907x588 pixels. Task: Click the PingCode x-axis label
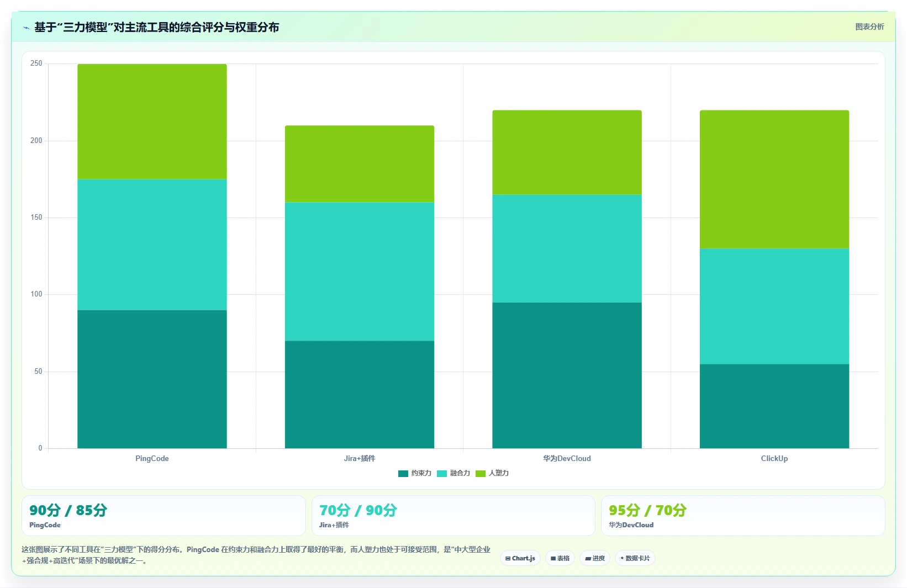152,458
